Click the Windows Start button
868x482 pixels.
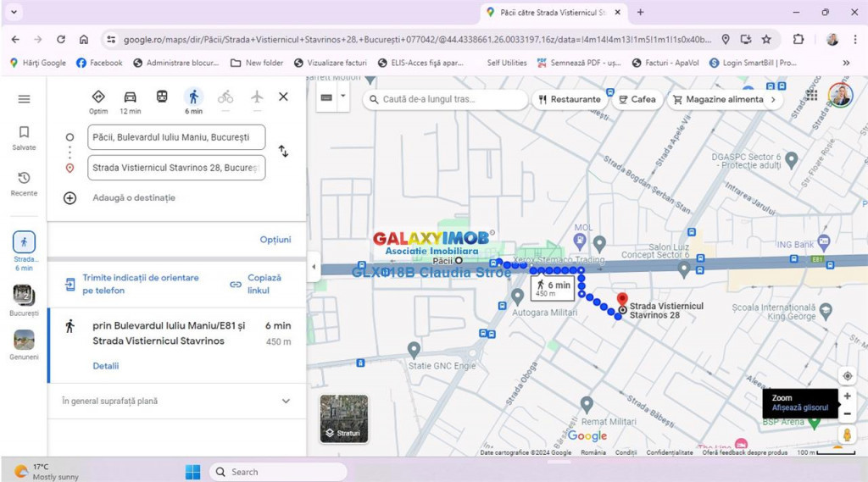coord(192,472)
